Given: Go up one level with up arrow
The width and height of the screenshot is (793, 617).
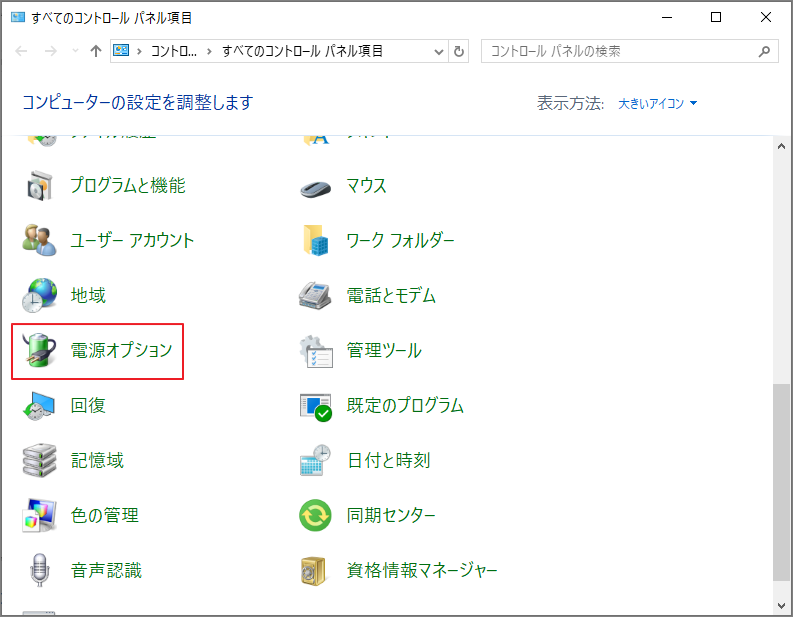Looking at the screenshot, I should coord(96,51).
